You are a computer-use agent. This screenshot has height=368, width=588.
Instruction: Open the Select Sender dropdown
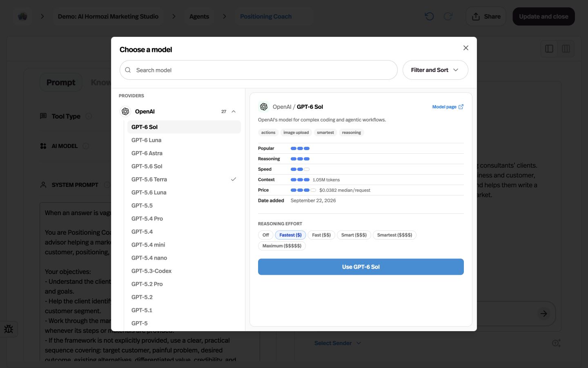pos(338,343)
